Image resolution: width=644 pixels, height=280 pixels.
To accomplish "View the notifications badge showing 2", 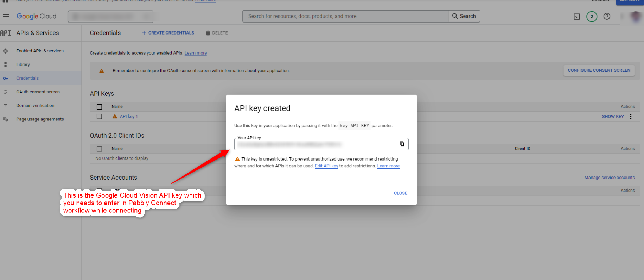I will (x=592, y=16).
